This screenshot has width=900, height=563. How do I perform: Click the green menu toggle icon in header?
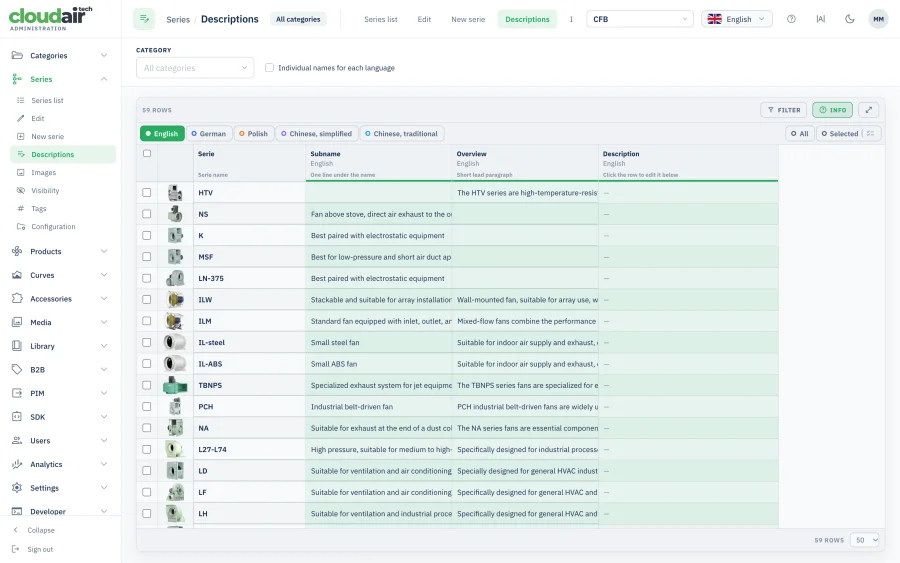(144, 19)
